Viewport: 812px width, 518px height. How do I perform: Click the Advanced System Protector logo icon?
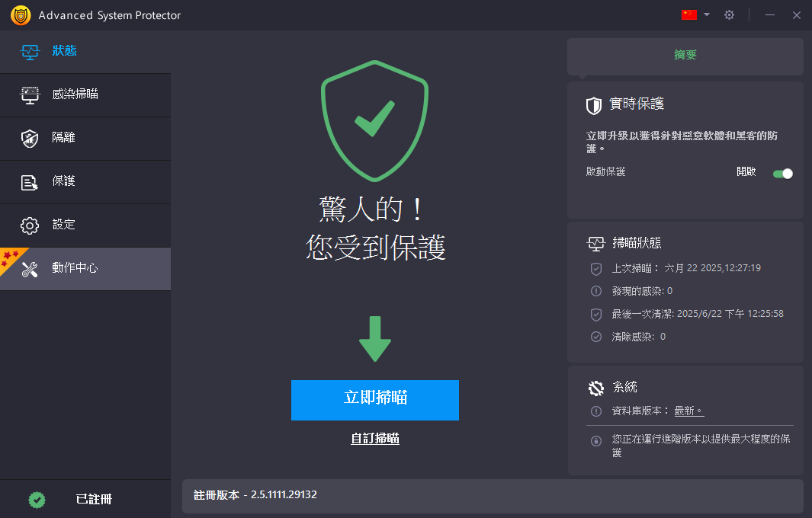[21, 15]
